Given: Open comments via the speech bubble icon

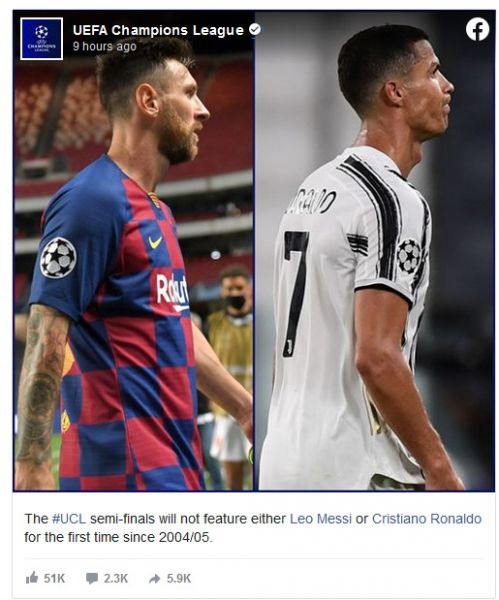Looking at the screenshot, I should pyautogui.click(x=92, y=578).
